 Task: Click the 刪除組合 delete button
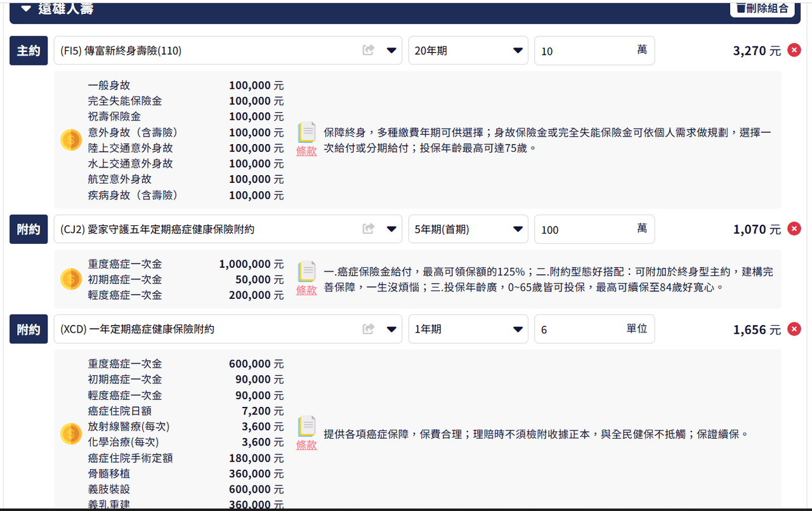point(762,8)
